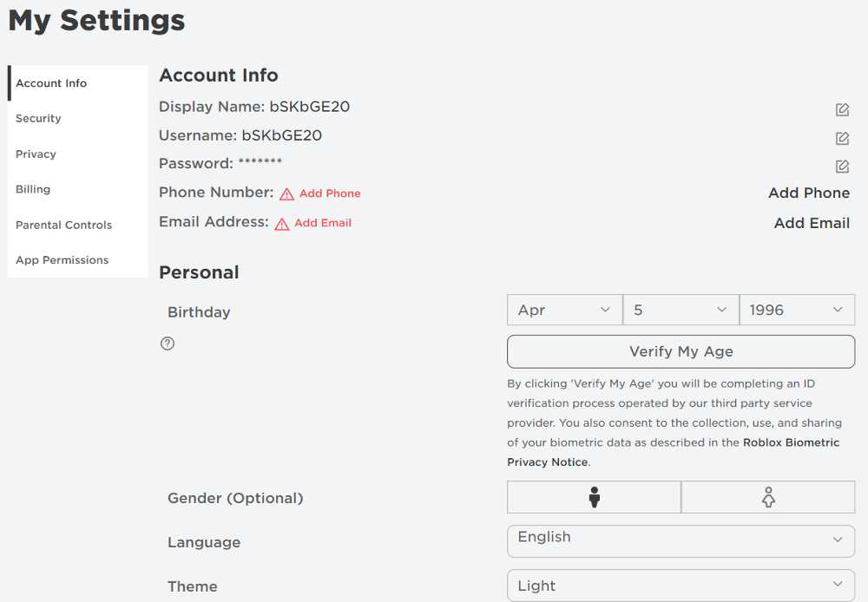The image size is (868, 602).
Task: Select the female gender icon
Action: (x=768, y=497)
